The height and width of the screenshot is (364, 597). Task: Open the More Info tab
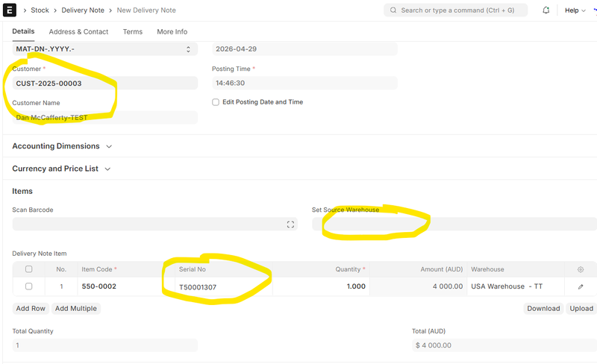click(172, 31)
